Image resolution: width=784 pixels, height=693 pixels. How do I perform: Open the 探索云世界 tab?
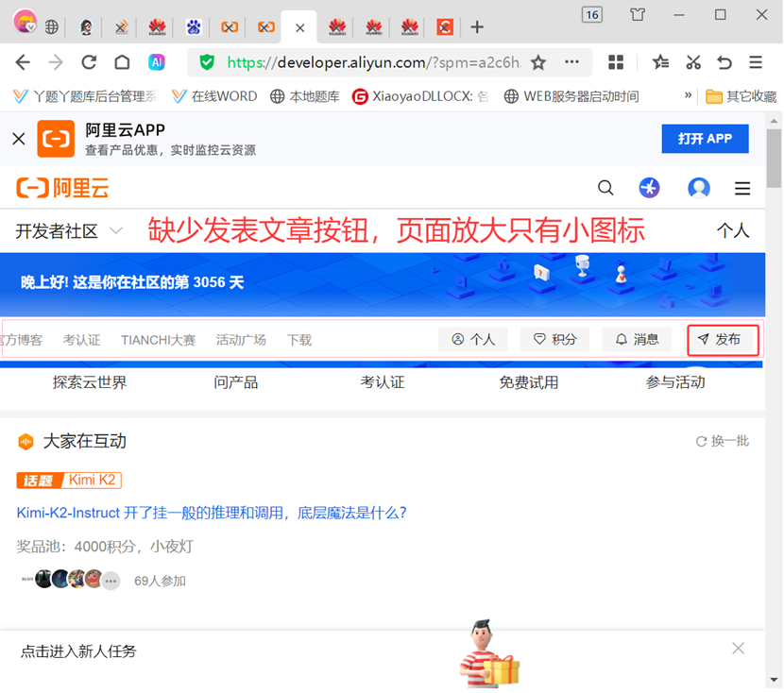(90, 382)
